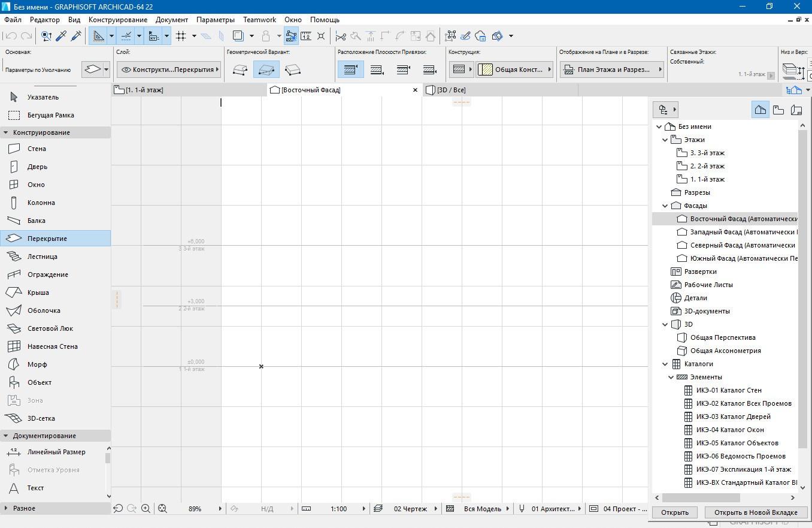The image size is (812, 528).
Task: Click the zoom in magnifier icon
Action: 146,508
